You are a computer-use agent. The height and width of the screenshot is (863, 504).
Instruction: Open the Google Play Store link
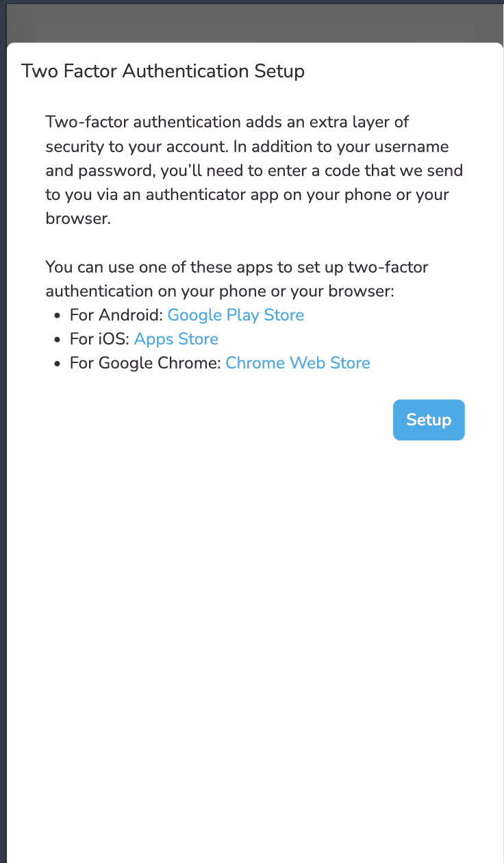(x=236, y=315)
